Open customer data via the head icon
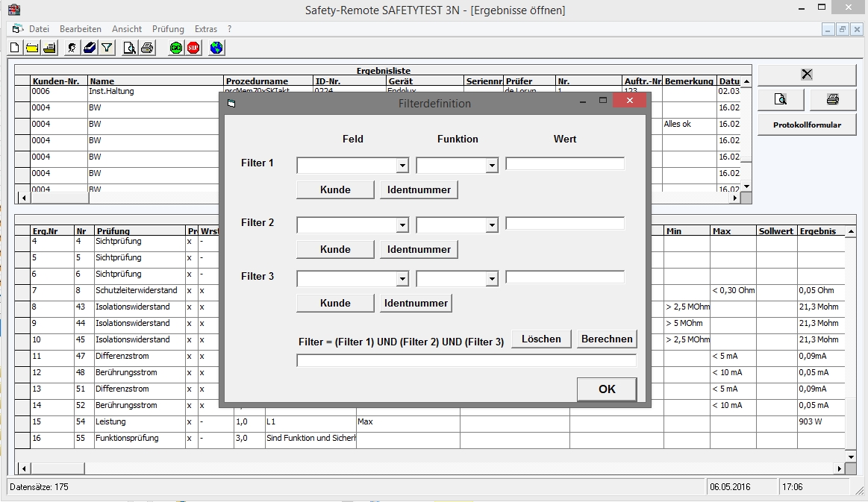Viewport: 868px width, 502px height. tap(72, 48)
